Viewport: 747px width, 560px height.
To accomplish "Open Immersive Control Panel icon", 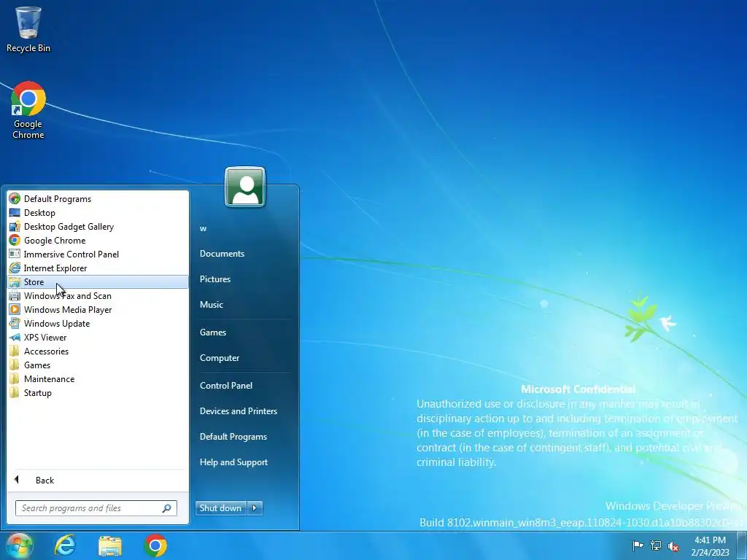I will [x=15, y=254].
